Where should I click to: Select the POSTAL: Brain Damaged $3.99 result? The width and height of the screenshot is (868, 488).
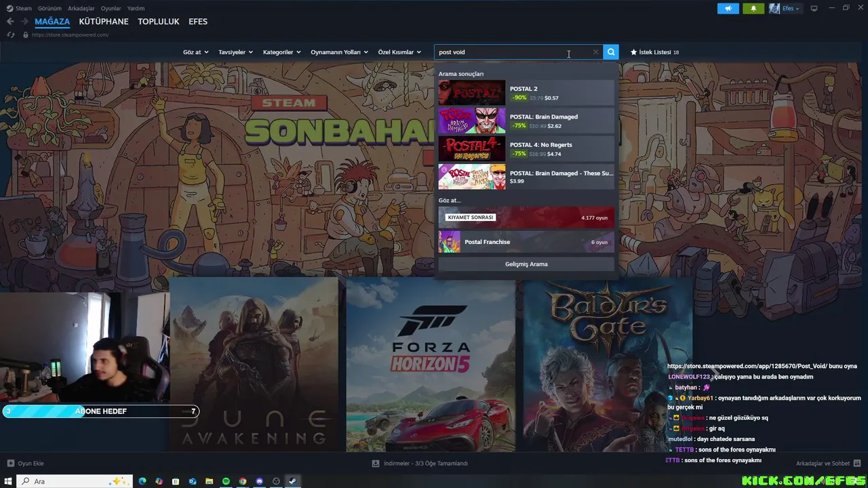(526, 177)
